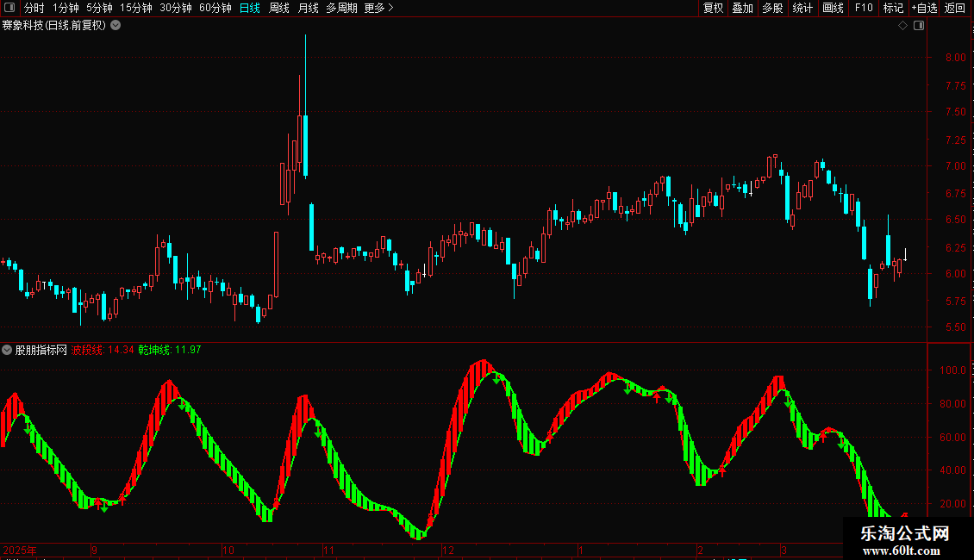Click the 6.00 price axis label
Viewport: 974px width, 560px height.
(x=955, y=274)
